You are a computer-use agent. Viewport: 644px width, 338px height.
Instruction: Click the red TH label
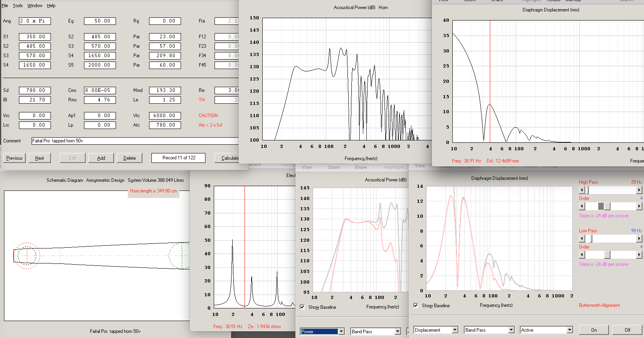(x=202, y=100)
